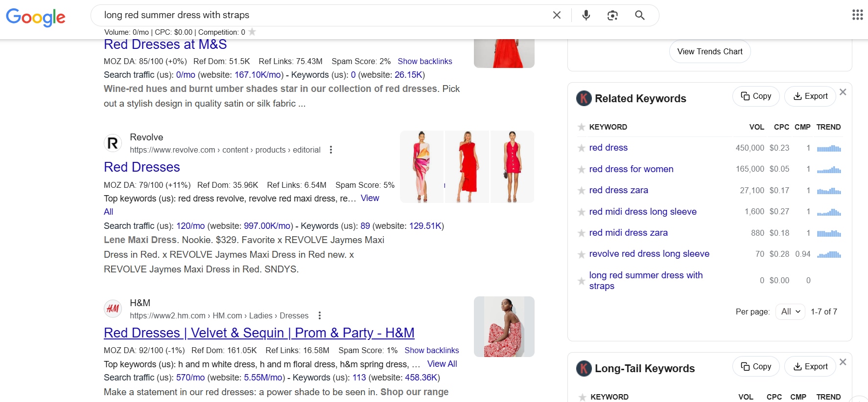Click the Revolve website traffic 997.00K/mo link
Screen dimensions: 868x402
(x=267, y=226)
